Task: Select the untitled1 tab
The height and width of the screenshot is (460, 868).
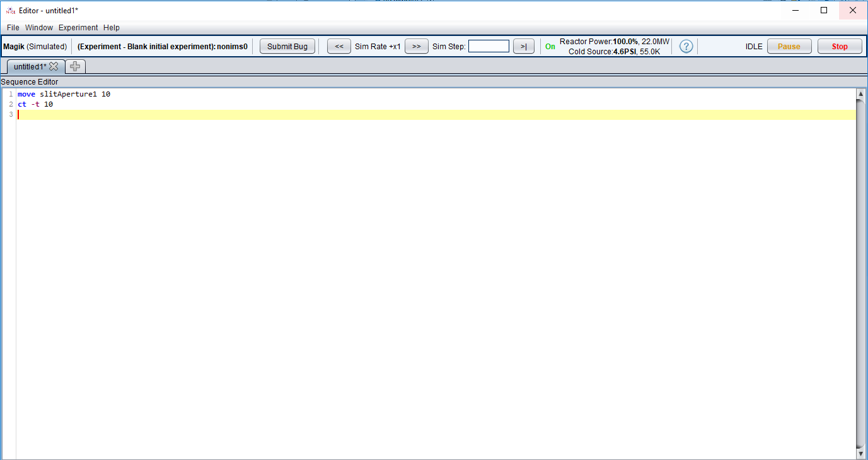Action: click(30, 66)
